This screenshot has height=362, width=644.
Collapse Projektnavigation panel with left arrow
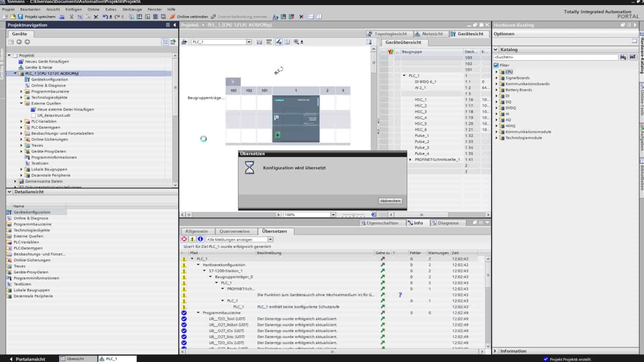coord(174,25)
